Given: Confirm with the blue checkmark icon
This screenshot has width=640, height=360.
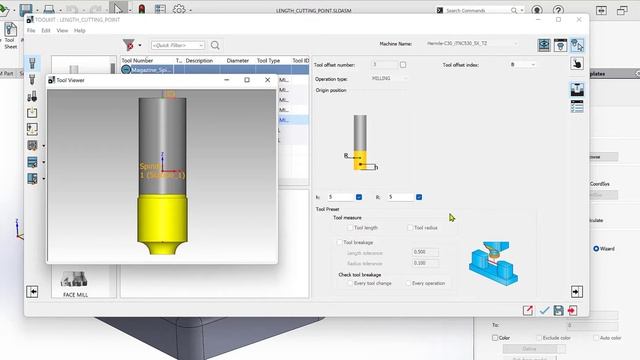Looking at the screenshot, I should 544,311.
